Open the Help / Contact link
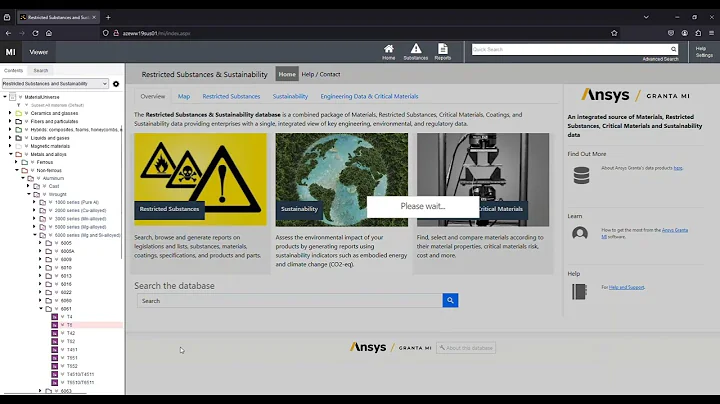This screenshot has width=720, height=404. pos(321,74)
